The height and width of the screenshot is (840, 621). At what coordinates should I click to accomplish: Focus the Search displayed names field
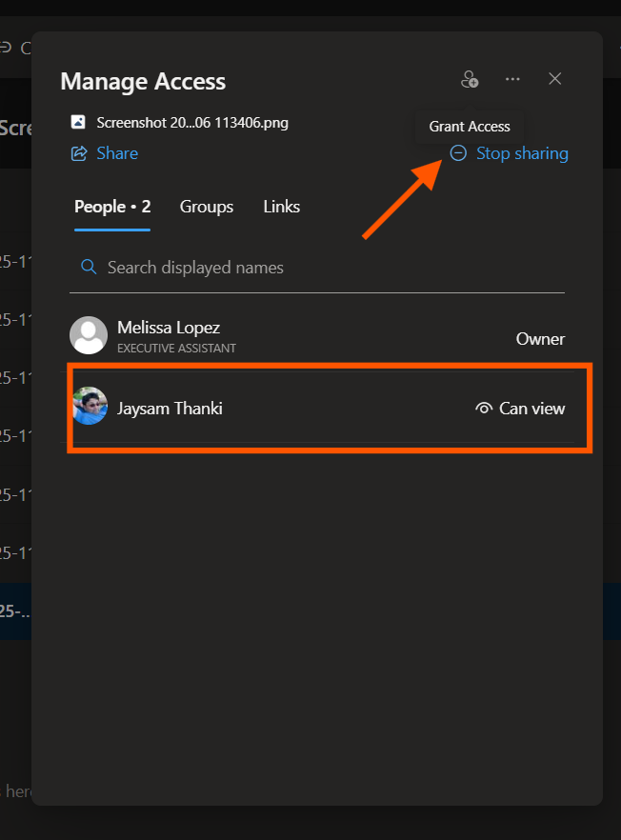[324, 268]
